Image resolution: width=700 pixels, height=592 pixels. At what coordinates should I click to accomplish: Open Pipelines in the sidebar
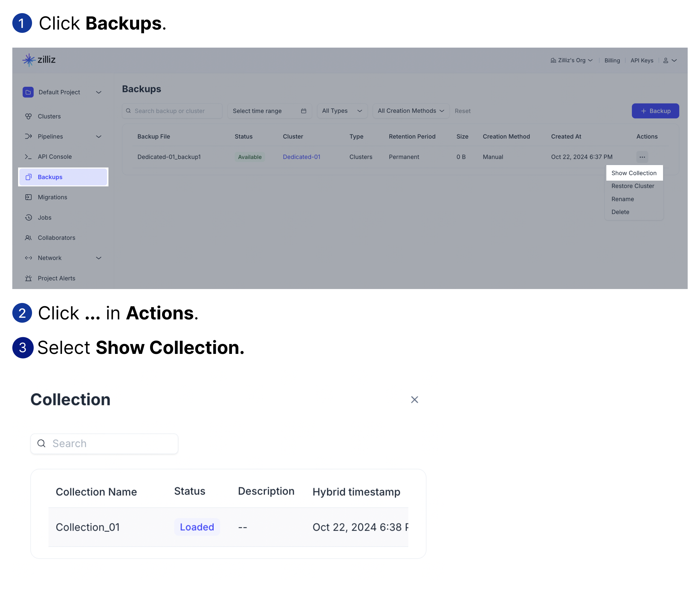pyautogui.click(x=50, y=137)
